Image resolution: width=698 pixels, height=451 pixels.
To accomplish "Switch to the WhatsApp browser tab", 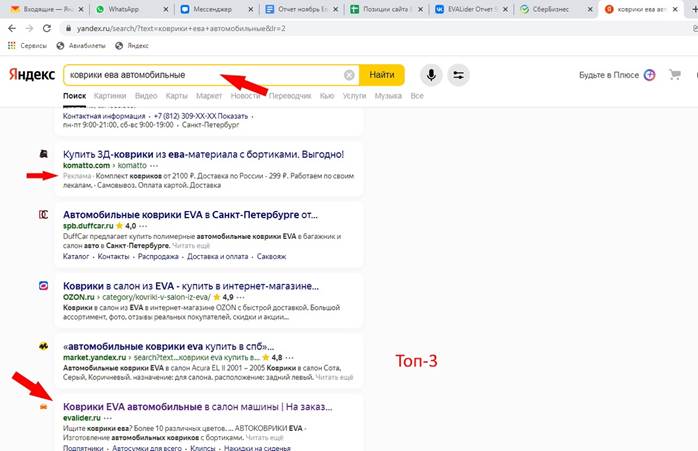I will [131, 9].
